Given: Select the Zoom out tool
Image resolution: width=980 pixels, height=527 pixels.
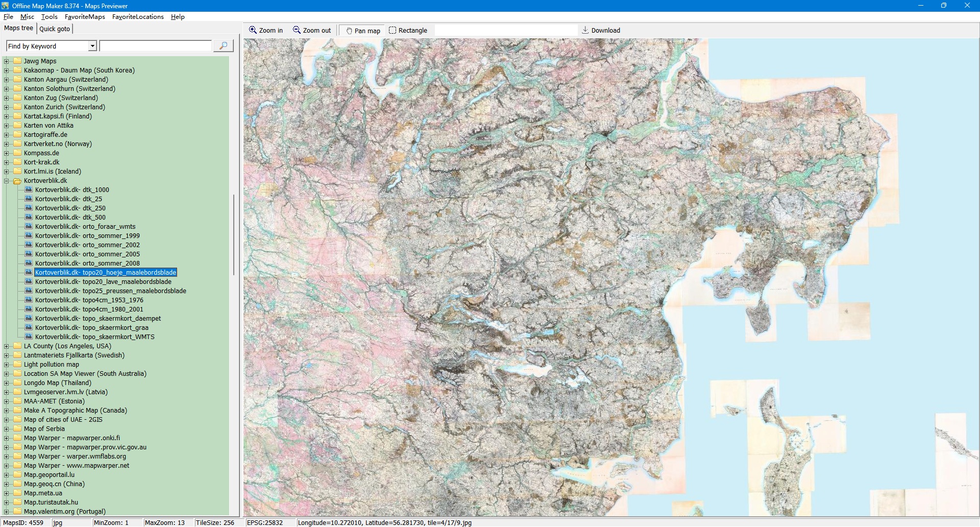Looking at the screenshot, I should coord(312,31).
